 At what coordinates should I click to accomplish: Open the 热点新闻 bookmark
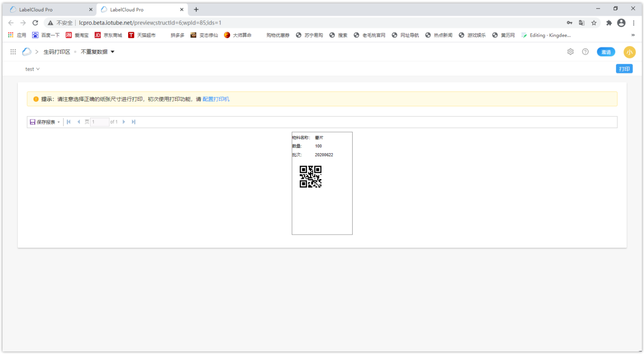438,35
